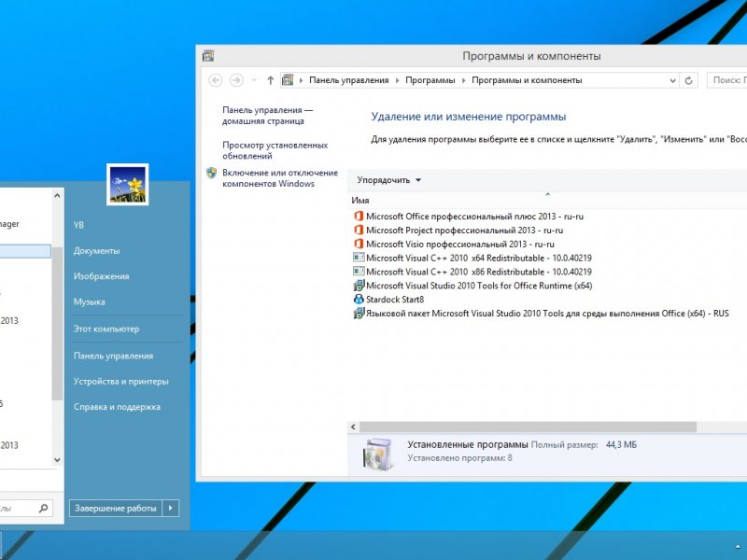Click user account picture in Start menu
This screenshot has height=560, width=747.
click(x=128, y=185)
